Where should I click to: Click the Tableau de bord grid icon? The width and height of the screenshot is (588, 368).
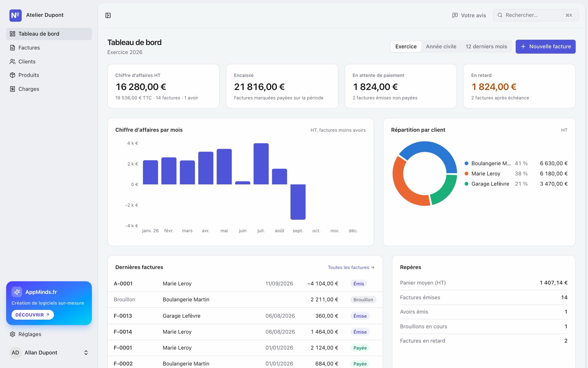(x=12, y=34)
